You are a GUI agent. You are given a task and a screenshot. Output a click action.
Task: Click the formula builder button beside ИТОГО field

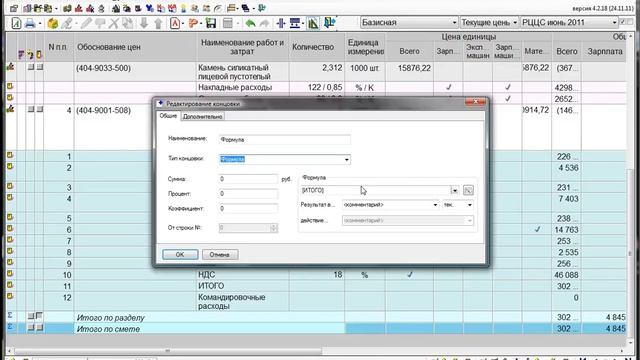[468, 190]
